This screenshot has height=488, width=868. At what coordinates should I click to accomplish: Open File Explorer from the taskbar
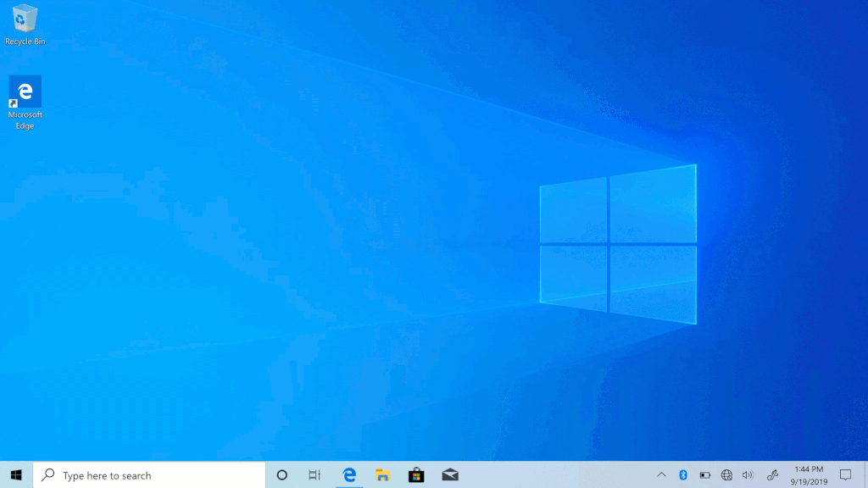coord(382,475)
